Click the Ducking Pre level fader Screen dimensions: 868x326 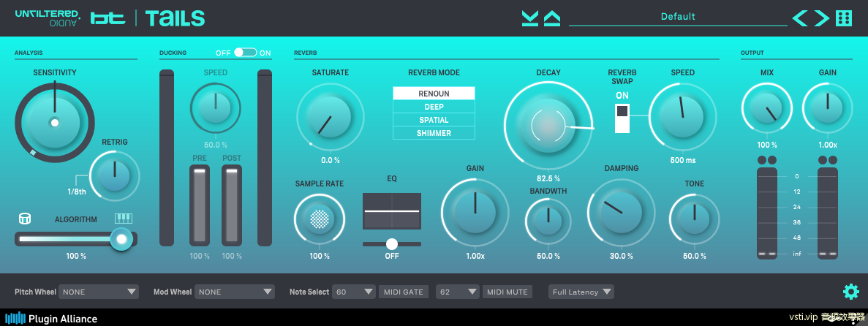200,205
